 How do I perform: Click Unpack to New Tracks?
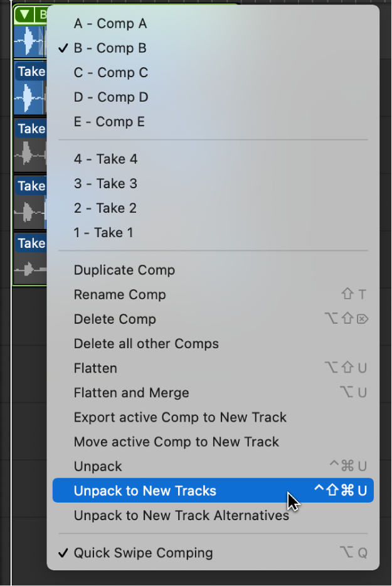(x=145, y=491)
